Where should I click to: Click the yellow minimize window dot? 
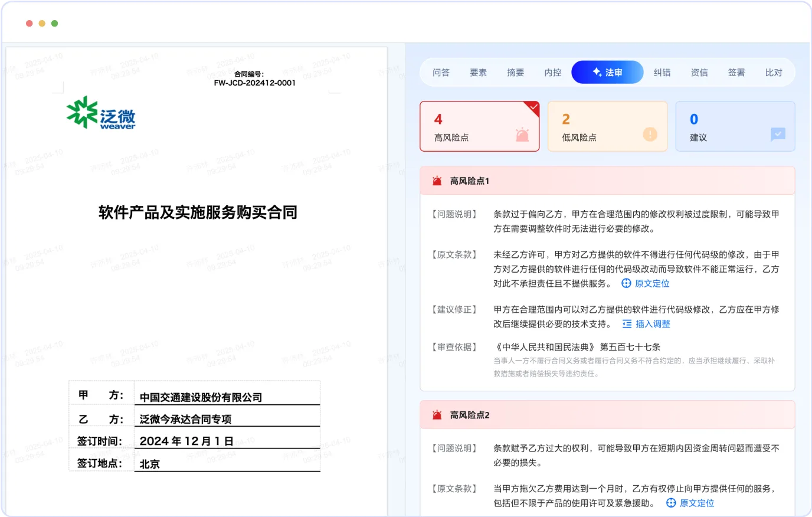tap(42, 24)
